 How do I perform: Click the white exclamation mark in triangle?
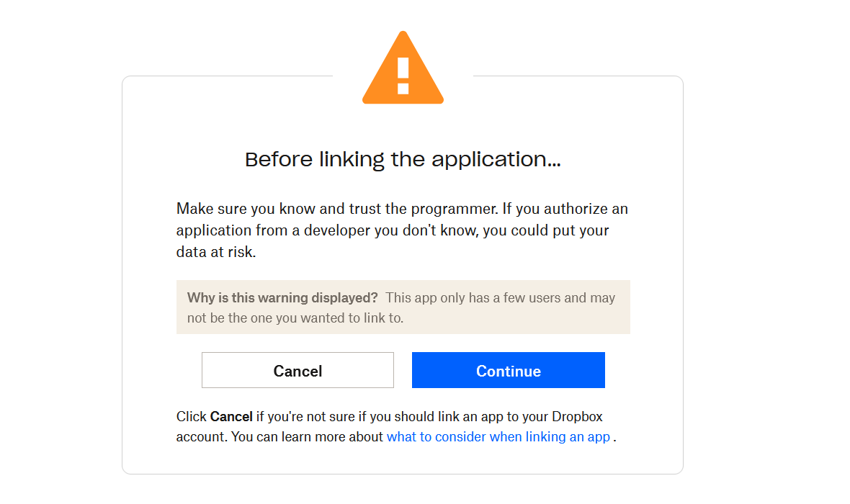tap(403, 76)
